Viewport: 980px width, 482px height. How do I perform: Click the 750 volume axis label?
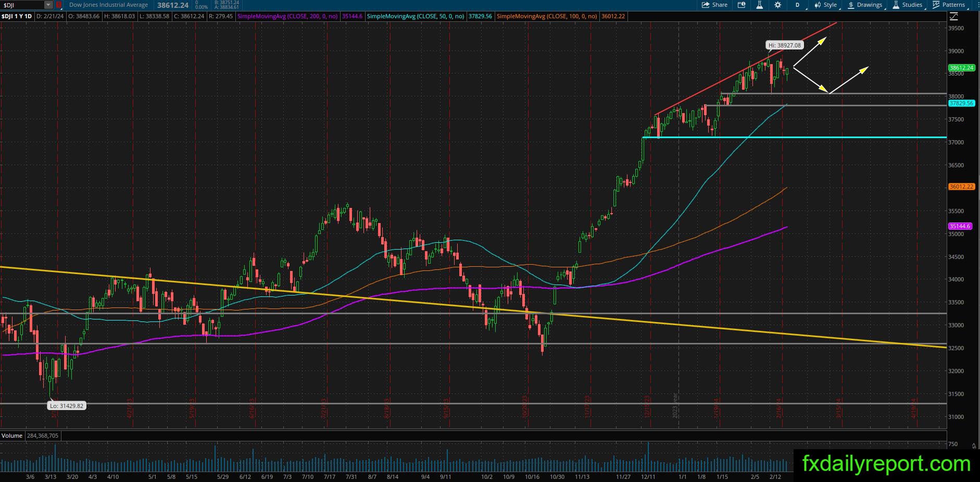[953, 444]
